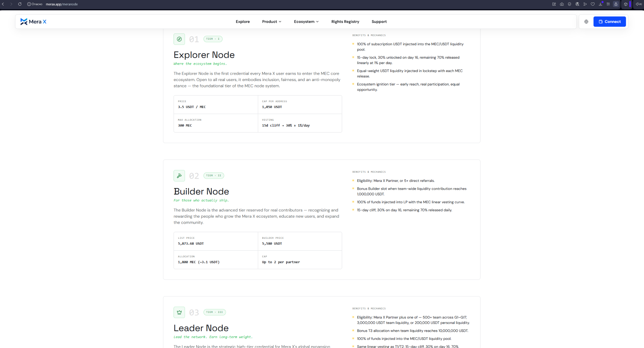Reload the page with the refresh icon
644x348 pixels.
click(19, 4)
